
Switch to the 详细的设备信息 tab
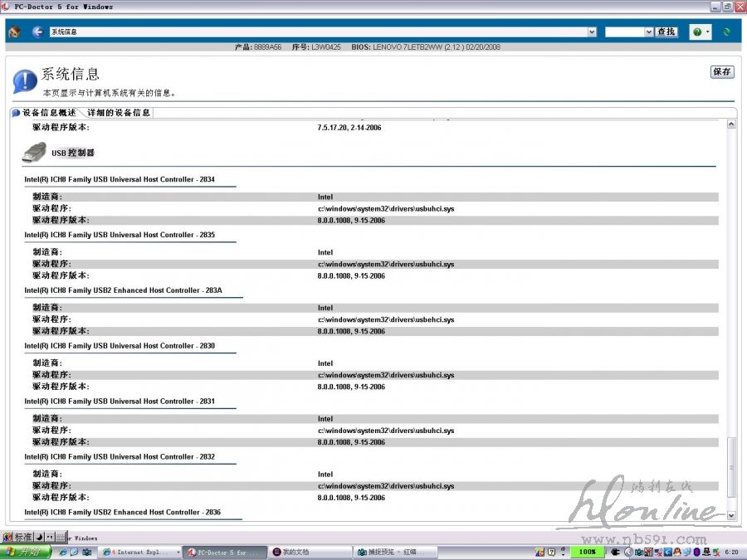(119, 113)
